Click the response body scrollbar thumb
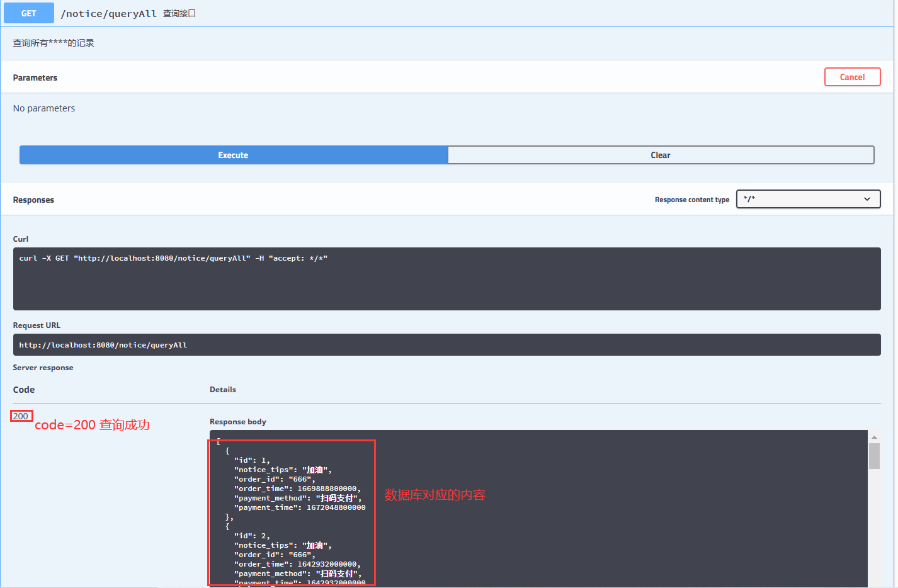The width and height of the screenshot is (898, 588). [874, 456]
